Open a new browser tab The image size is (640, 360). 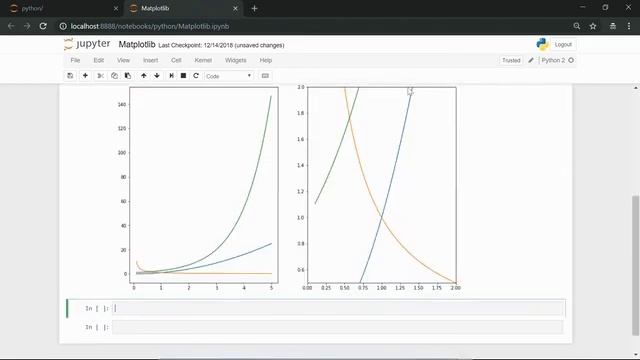[x=254, y=8]
